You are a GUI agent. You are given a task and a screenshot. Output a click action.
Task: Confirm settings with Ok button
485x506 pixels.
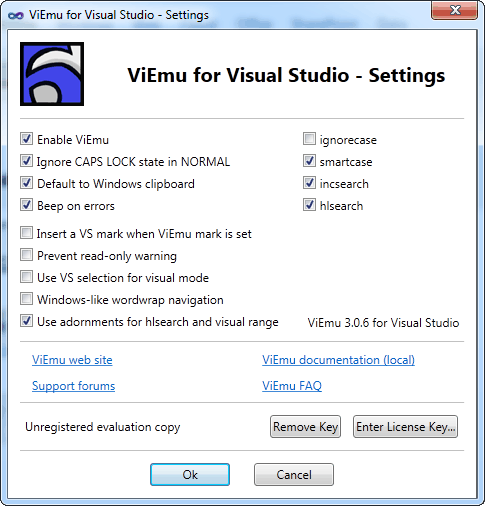click(x=190, y=474)
